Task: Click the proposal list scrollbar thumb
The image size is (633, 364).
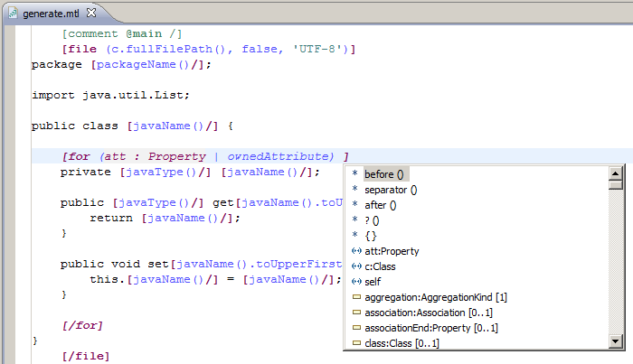Action: (615, 185)
